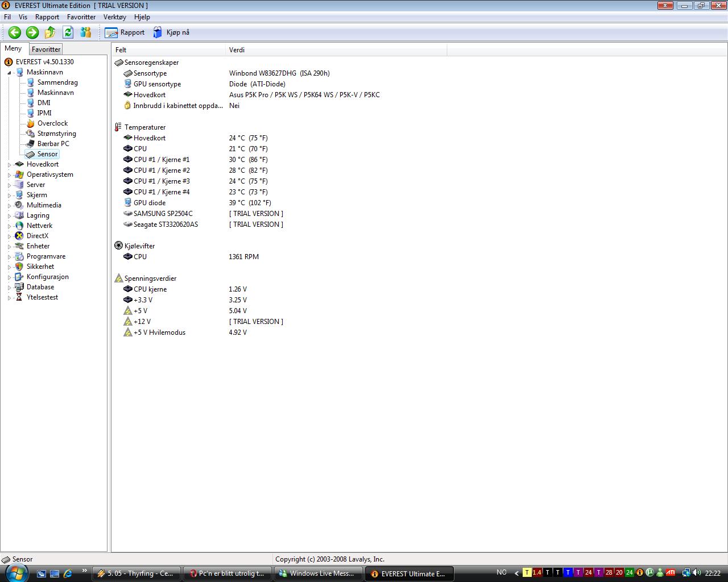Select Sammendrag in the tree
728x582 pixels.
click(57, 82)
